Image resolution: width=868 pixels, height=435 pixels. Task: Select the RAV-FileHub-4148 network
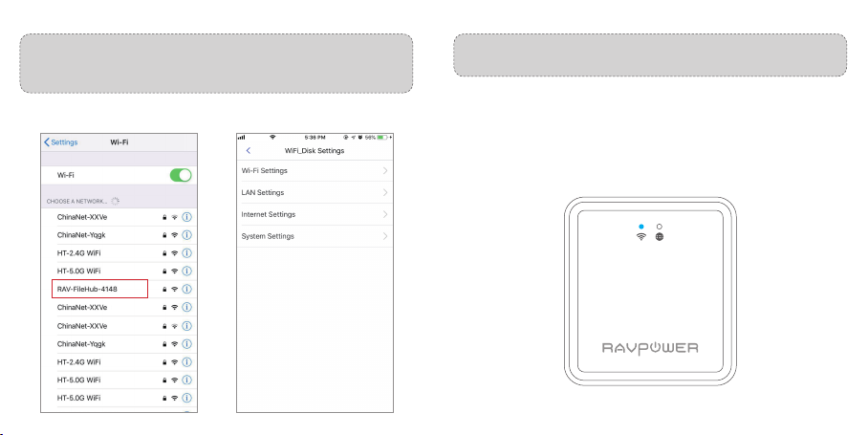pyautogui.click(x=99, y=289)
